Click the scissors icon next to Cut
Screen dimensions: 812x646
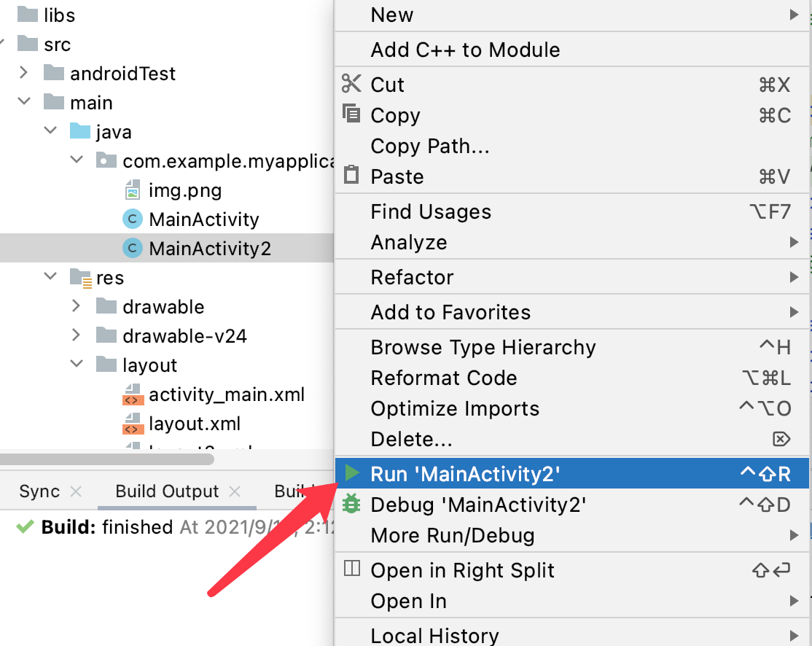point(351,84)
